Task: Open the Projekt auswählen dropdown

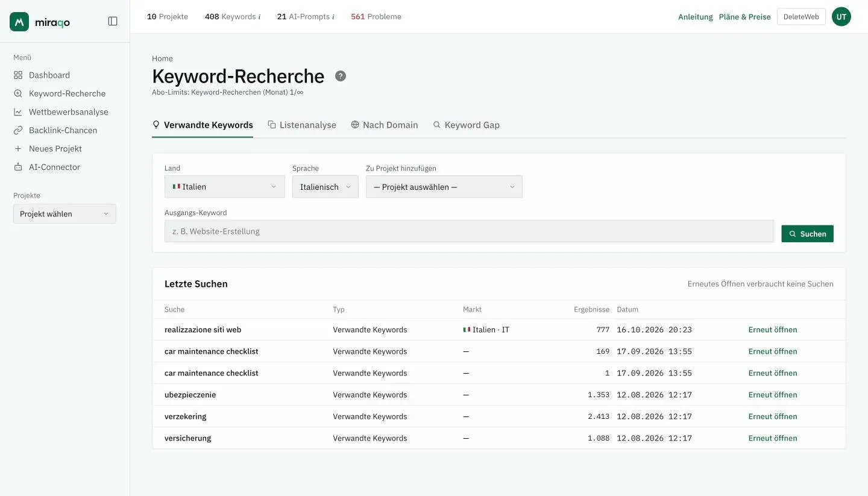Action: [444, 187]
